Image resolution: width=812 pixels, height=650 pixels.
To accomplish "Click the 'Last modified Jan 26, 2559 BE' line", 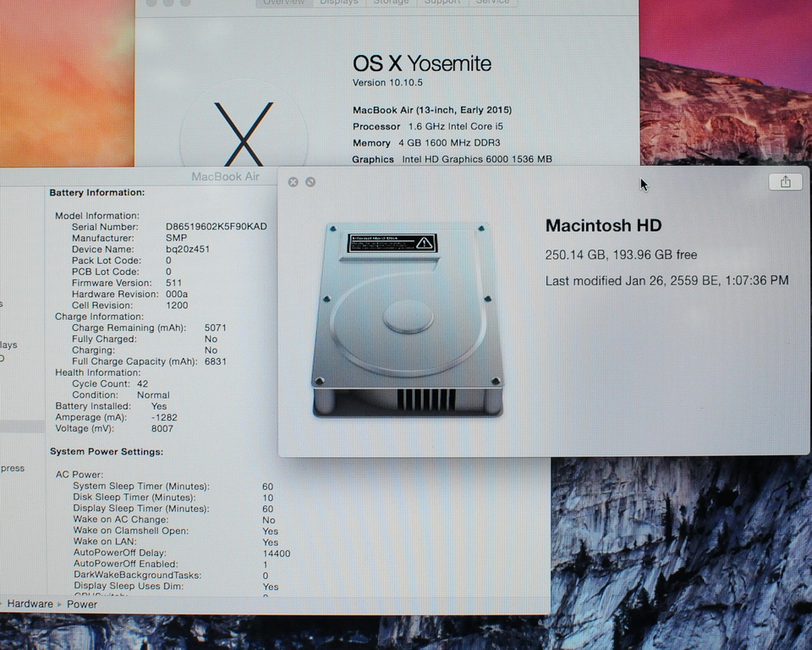I will click(667, 280).
